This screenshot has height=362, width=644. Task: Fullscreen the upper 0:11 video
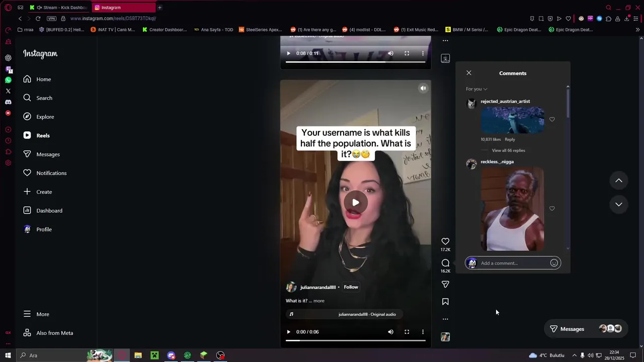(407, 53)
